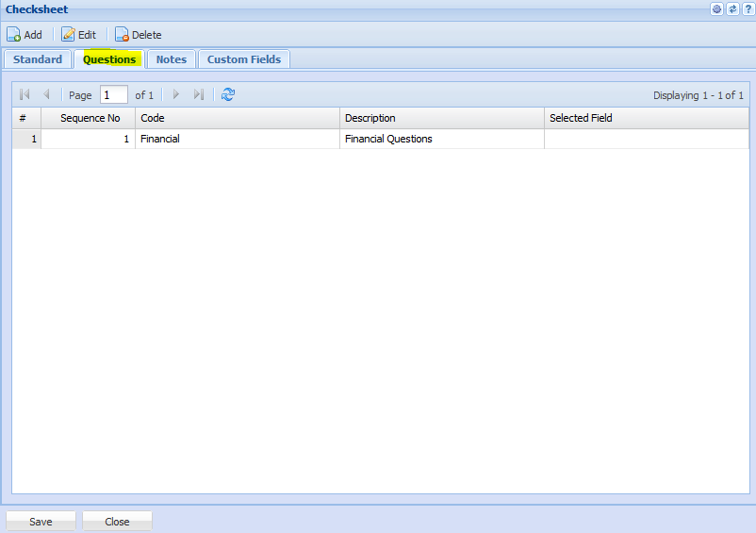Screen dimensions: 756x533
Task: Switch to the Standard tab
Action: tap(38, 59)
